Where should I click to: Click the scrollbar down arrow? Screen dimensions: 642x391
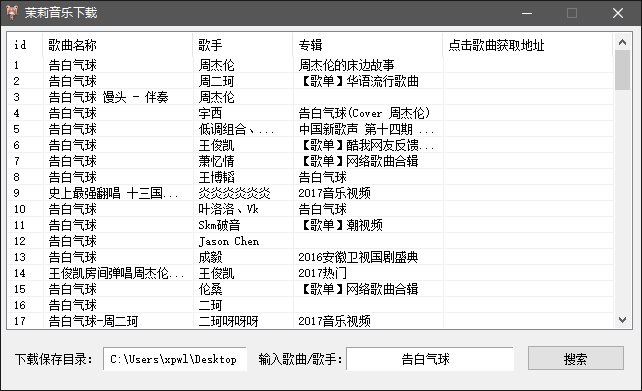[622, 319]
